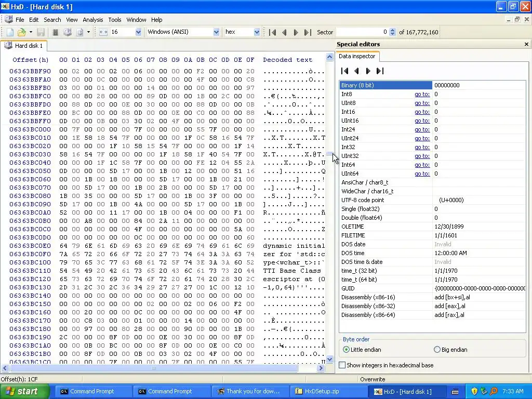The height and width of the screenshot is (399, 532).
Task: Click the on-screen keyboard taskbar icon
Action: pyautogui.click(x=455, y=392)
